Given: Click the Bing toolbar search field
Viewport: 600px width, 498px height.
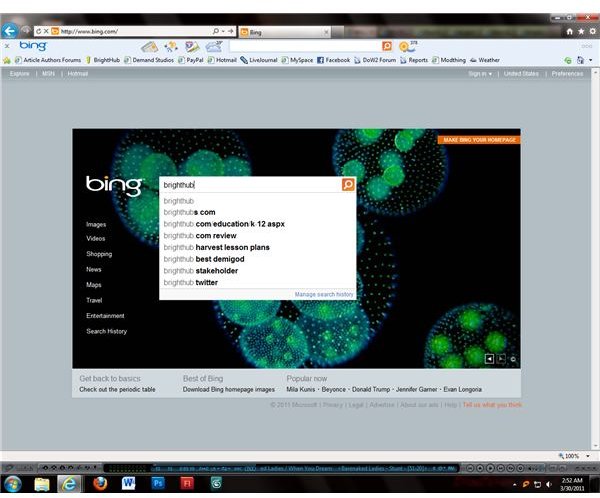Looking at the screenshot, I should coord(305,46).
